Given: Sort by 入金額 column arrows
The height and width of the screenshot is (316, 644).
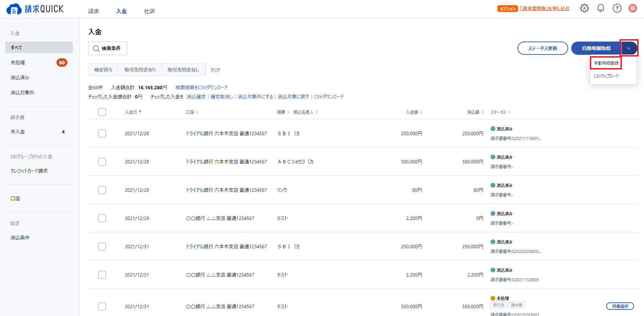Looking at the screenshot, I should click(421, 112).
